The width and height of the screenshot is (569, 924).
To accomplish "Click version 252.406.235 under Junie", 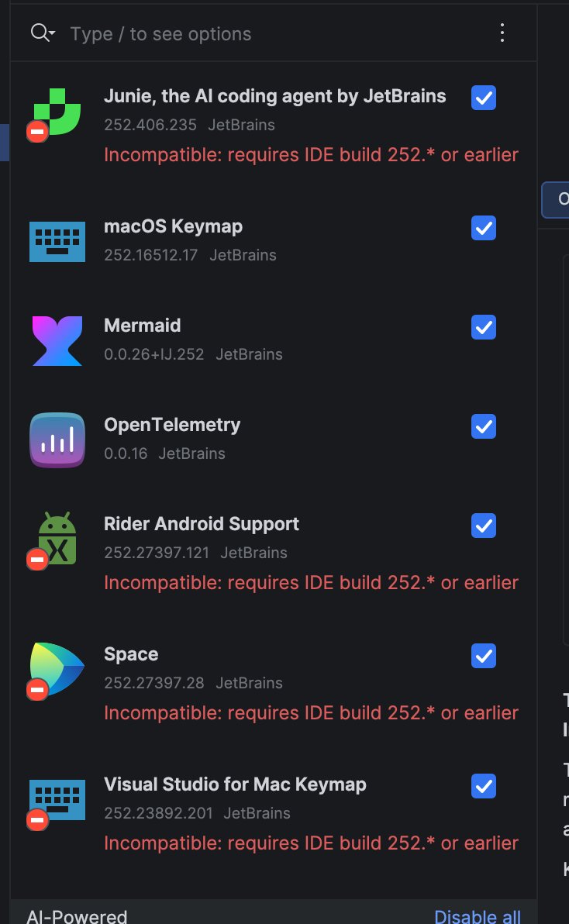I will [150, 125].
